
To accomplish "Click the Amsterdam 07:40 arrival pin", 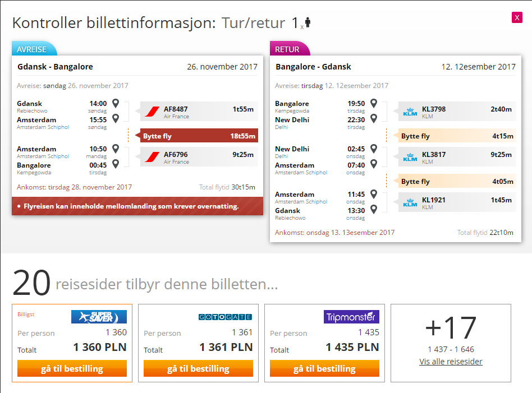I will tap(374, 164).
